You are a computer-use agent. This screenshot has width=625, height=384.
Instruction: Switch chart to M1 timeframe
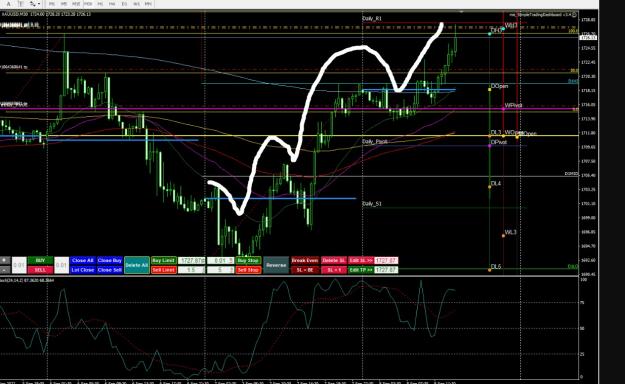point(52,4)
